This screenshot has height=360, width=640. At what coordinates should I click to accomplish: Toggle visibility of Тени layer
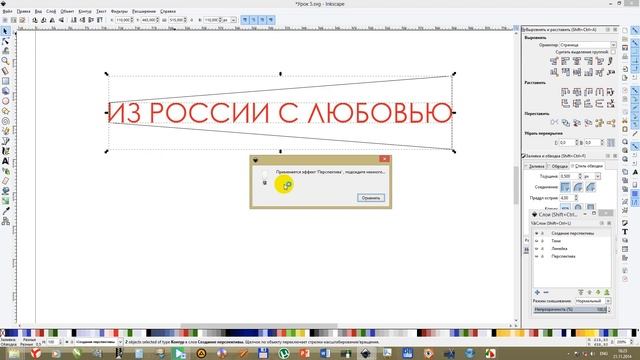point(536,241)
